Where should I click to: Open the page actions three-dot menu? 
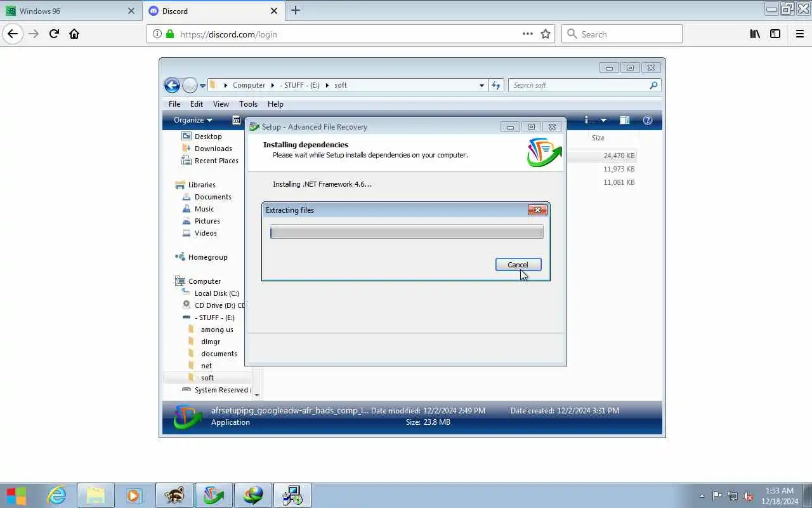click(x=527, y=34)
